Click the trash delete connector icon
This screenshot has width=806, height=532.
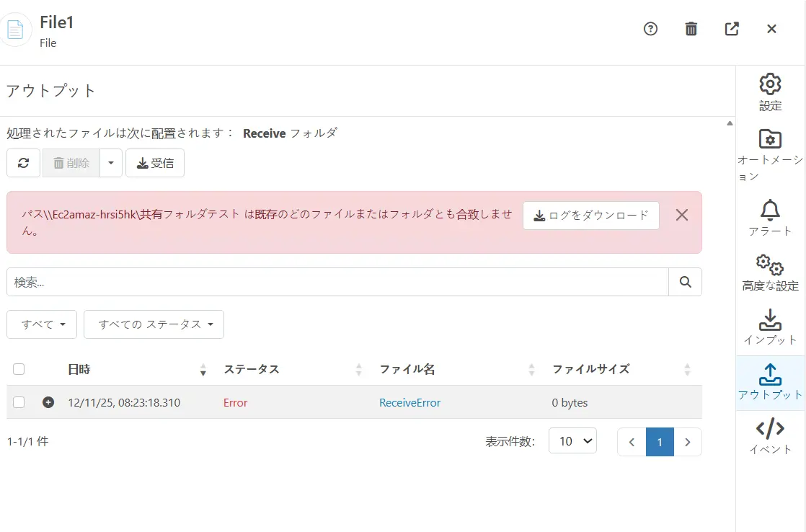click(691, 29)
